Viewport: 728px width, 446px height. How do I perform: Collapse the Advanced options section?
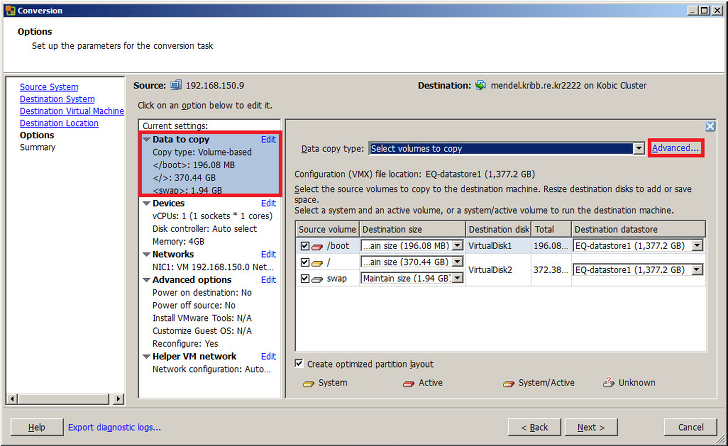pyautogui.click(x=147, y=280)
